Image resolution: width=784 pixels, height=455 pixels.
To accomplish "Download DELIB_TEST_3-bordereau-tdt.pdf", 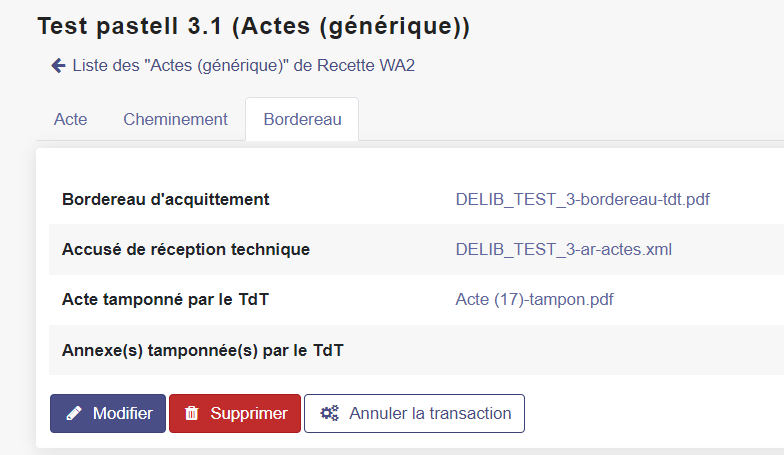I will point(582,199).
